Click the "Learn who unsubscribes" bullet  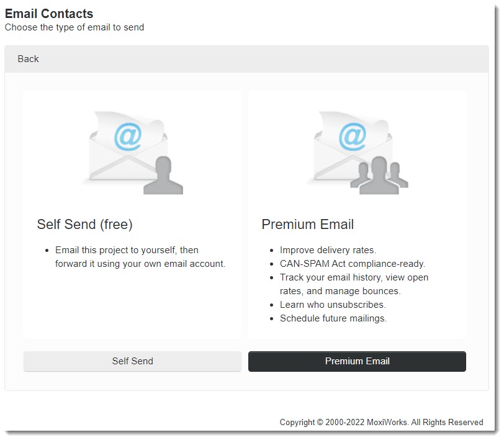pyautogui.click(x=332, y=305)
